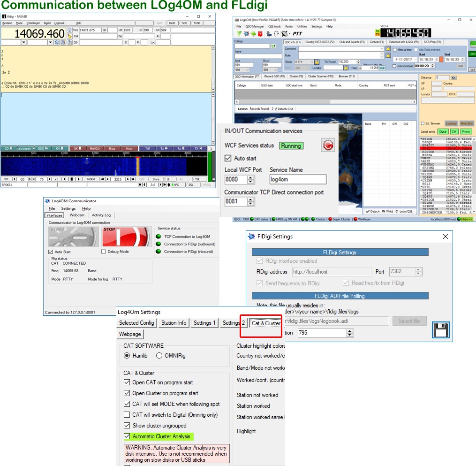Click the green Digital latest spots button
The image size is (476, 466).
point(443,131)
